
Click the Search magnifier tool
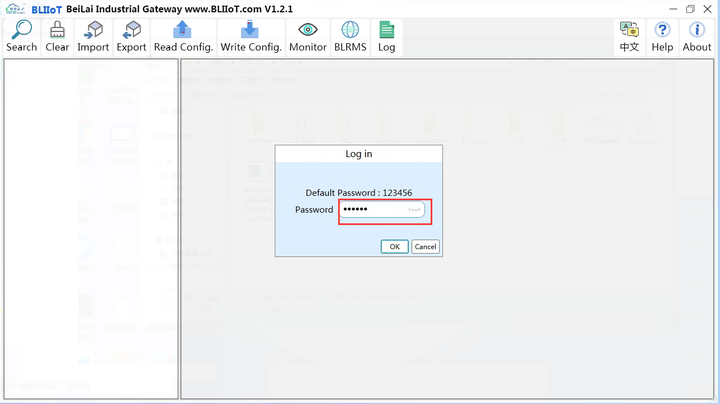point(22,37)
